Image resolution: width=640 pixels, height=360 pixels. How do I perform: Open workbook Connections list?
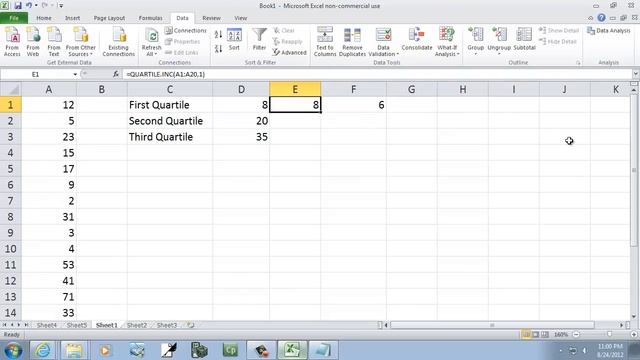click(186, 31)
